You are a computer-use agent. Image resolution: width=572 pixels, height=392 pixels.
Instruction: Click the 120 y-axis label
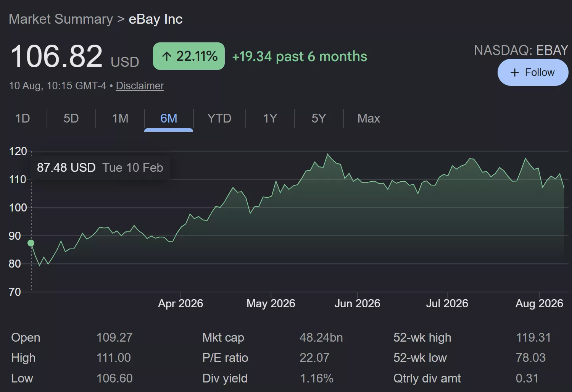[x=18, y=151]
